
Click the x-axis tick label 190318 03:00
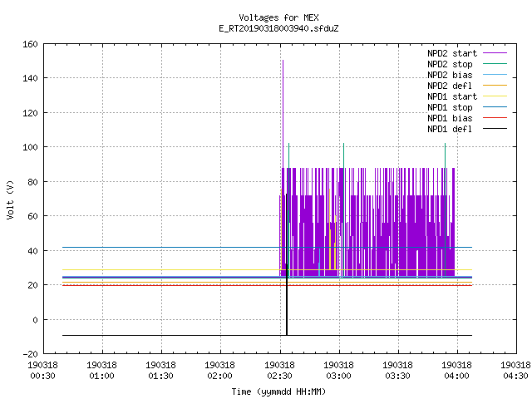click(338, 371)
